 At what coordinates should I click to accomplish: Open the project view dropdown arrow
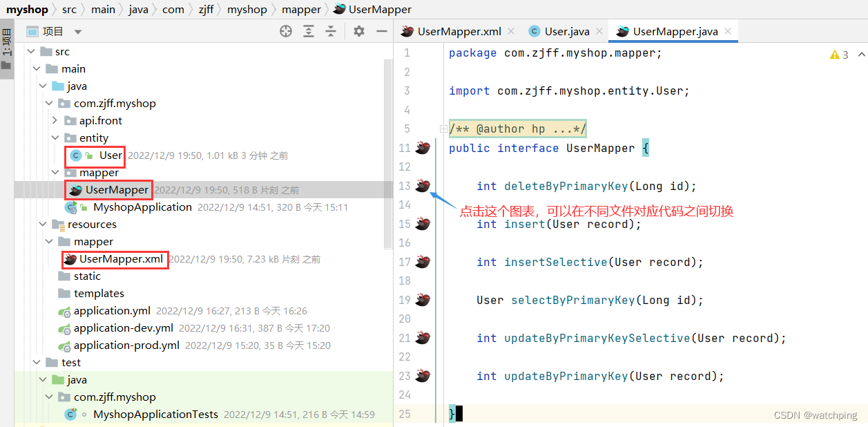[x=78, y=32]
